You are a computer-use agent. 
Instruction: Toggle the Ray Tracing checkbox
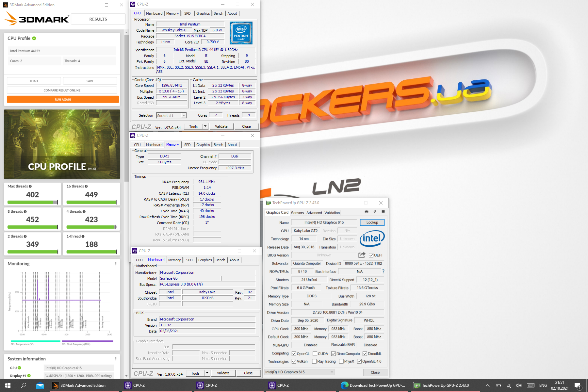point(314,361)
